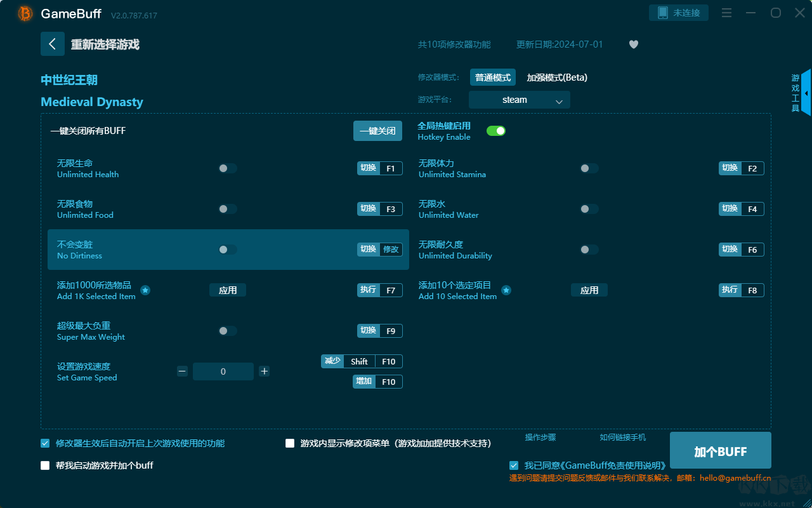
Task: Uncheck auto-enable last used functions checkbox
Action: [x=45, y=443]
